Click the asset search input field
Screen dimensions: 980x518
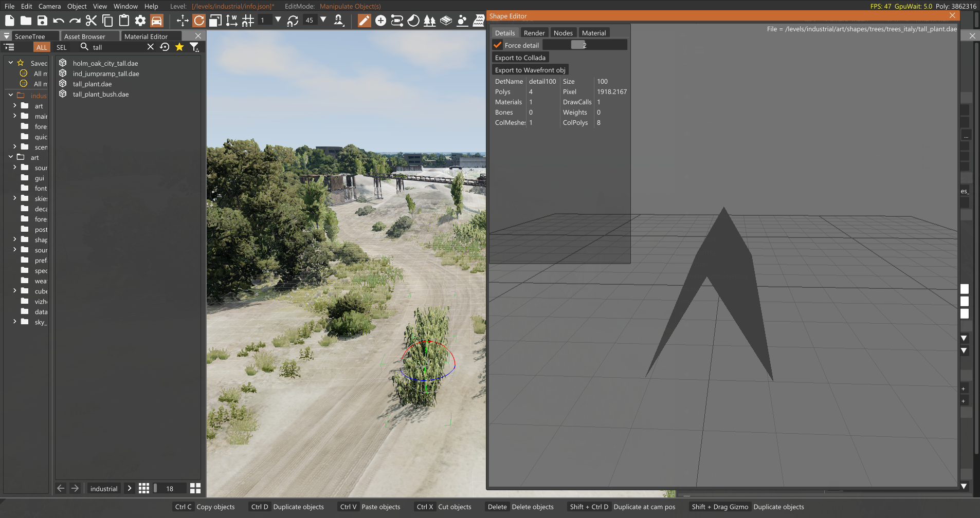[118, 47]
